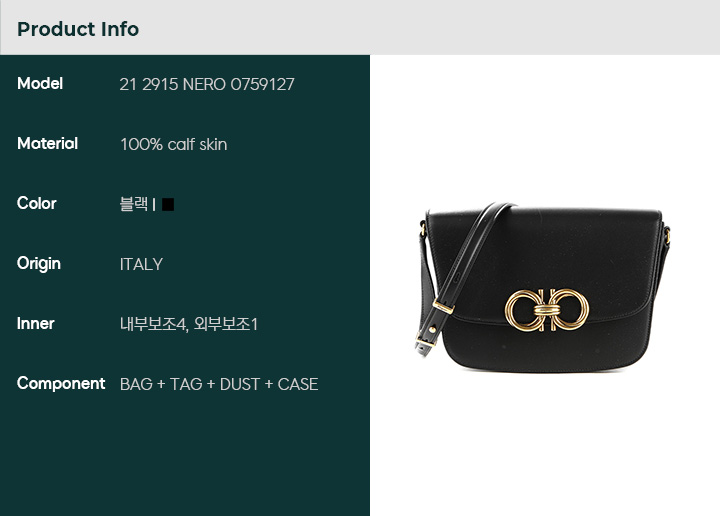
Task: Click model number 21 2915 NERO 0759127
Action: coord(207,84)
